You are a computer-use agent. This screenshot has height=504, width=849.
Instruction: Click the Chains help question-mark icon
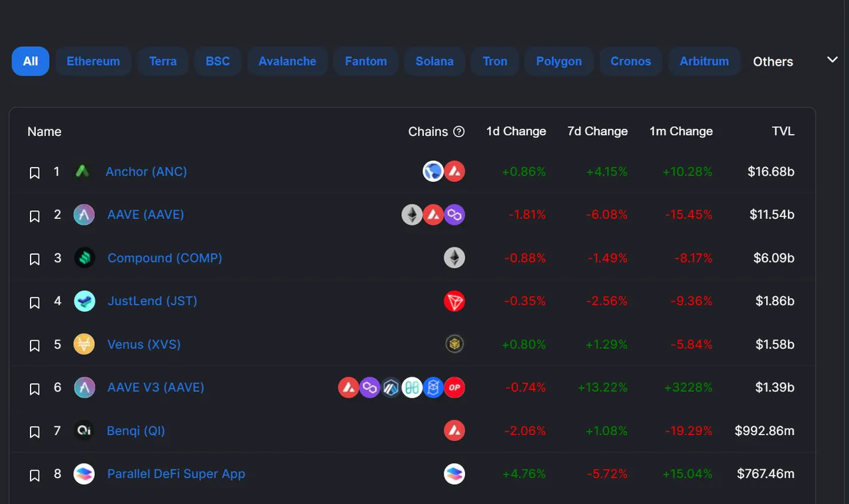click(x=459, y=131)
